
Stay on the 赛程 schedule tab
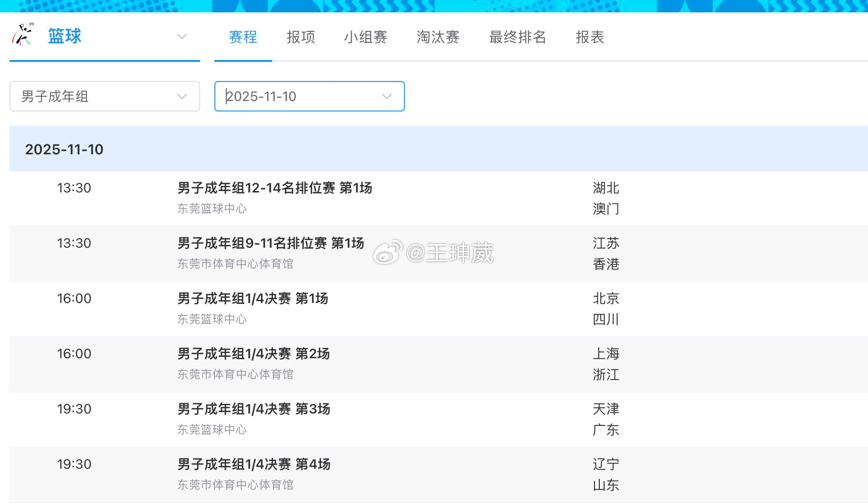pyautogui.click(x=243, y=37)
